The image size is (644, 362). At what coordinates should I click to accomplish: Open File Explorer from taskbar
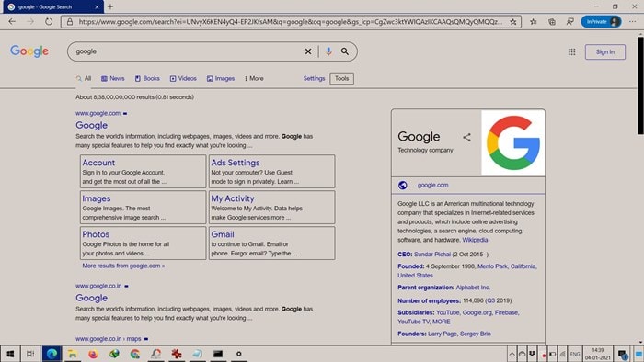pos(73,354)
